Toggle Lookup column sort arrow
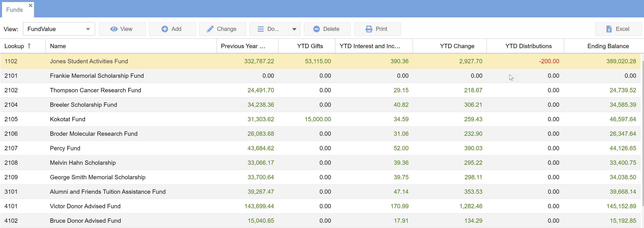The width and height of the screenshot is (644, 228). (29, 46)
